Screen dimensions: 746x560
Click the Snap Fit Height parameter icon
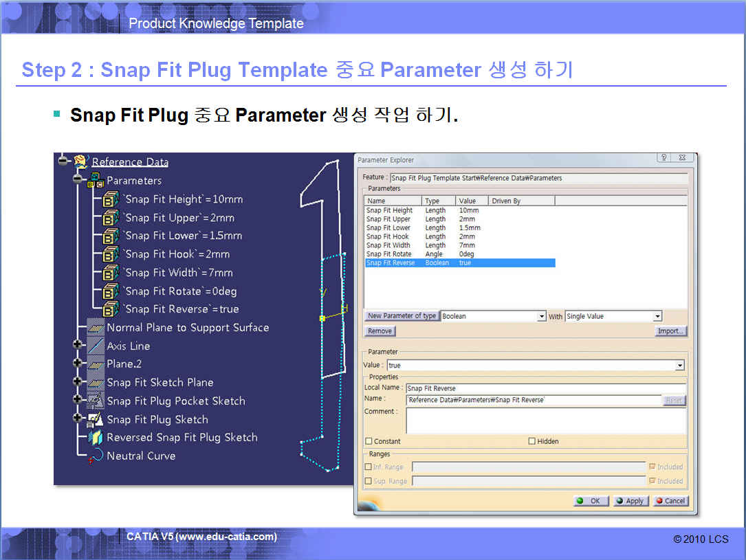111,200
